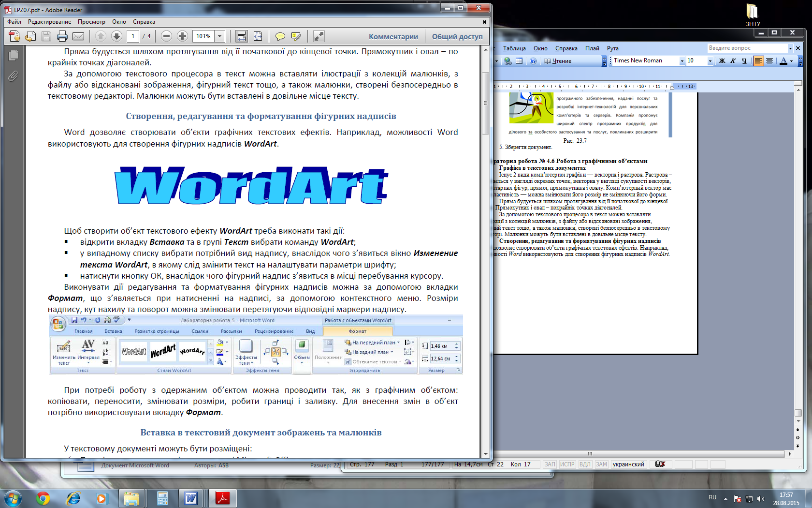The height and width of the screenshot is (508, 812).
Task: Toggle ЗАМ overtype mode in status bar
Action: point(601,464)
